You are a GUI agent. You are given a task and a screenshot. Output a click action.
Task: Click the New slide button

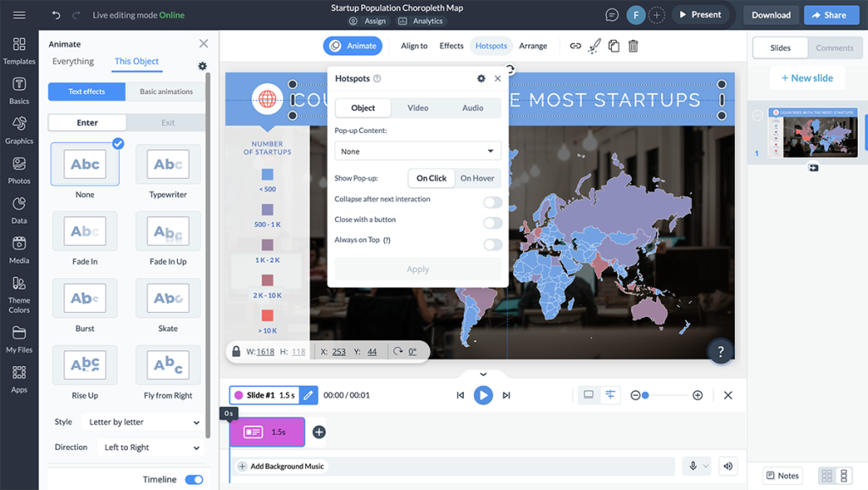click(x=806, y=78)
